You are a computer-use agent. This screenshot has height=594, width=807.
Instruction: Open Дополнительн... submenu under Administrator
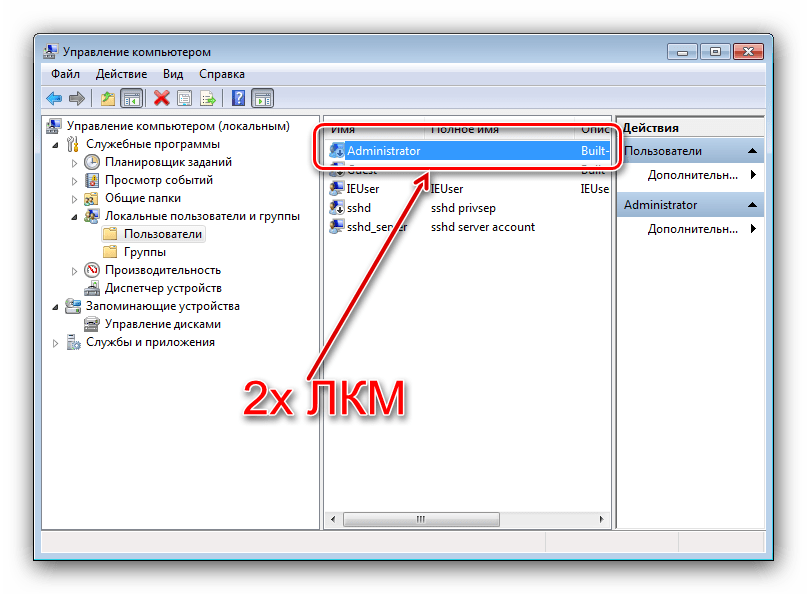[x=701, y=229]
